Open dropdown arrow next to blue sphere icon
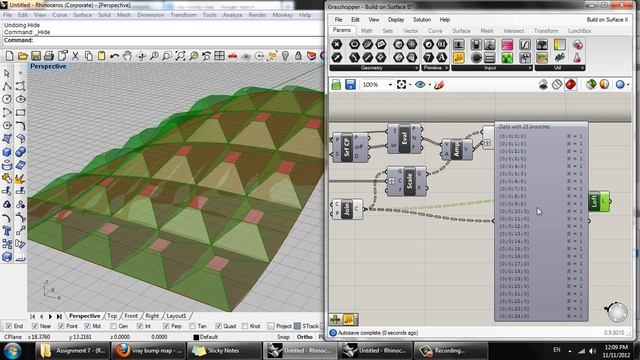The width and height of the screenshot is (640, 360). point(628,85)
